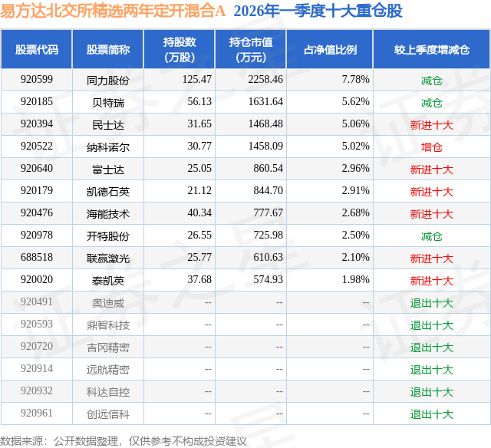Image resolution: width=491 pixels, height=448 pixels.
Task: Click the 2.91% ratio cell
Action: pyautogui.click(x=356, y=191)
